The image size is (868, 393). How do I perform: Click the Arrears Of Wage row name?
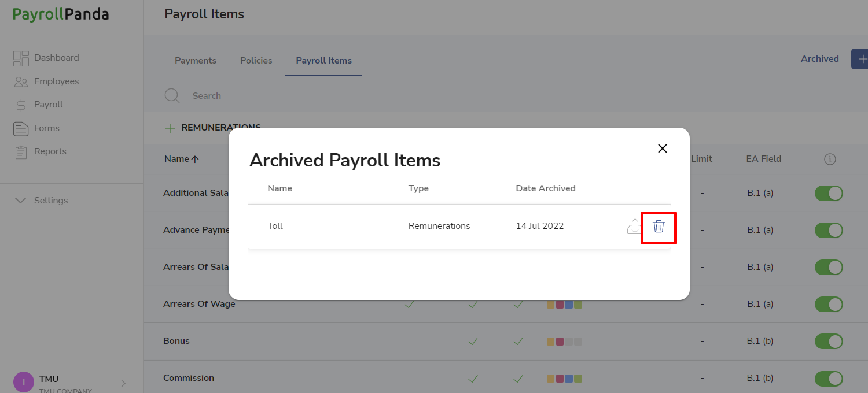coord(199,304)
